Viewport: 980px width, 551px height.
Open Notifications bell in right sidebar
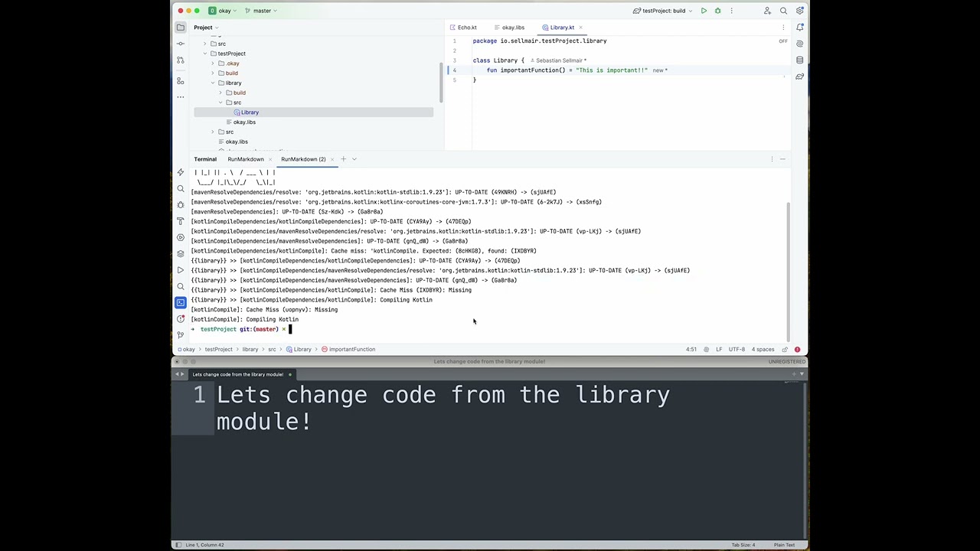799,28
